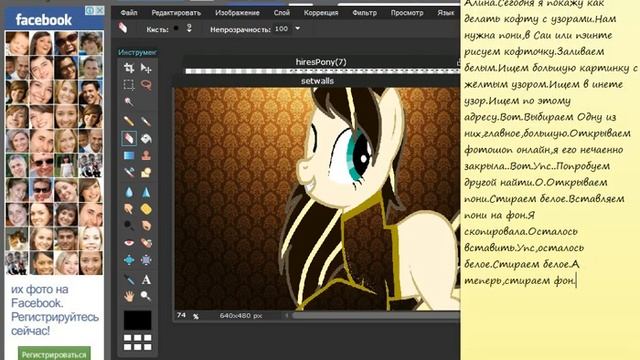Viewport: 640px width, 360px height.
Task: Select the Hand pan tool
Action: 129,296
